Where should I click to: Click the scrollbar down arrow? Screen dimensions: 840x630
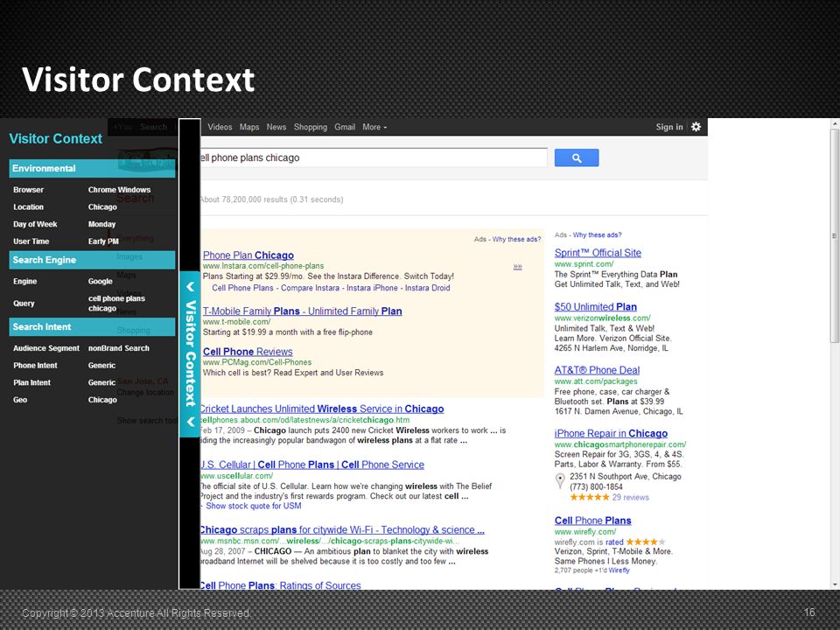[835, 584]
